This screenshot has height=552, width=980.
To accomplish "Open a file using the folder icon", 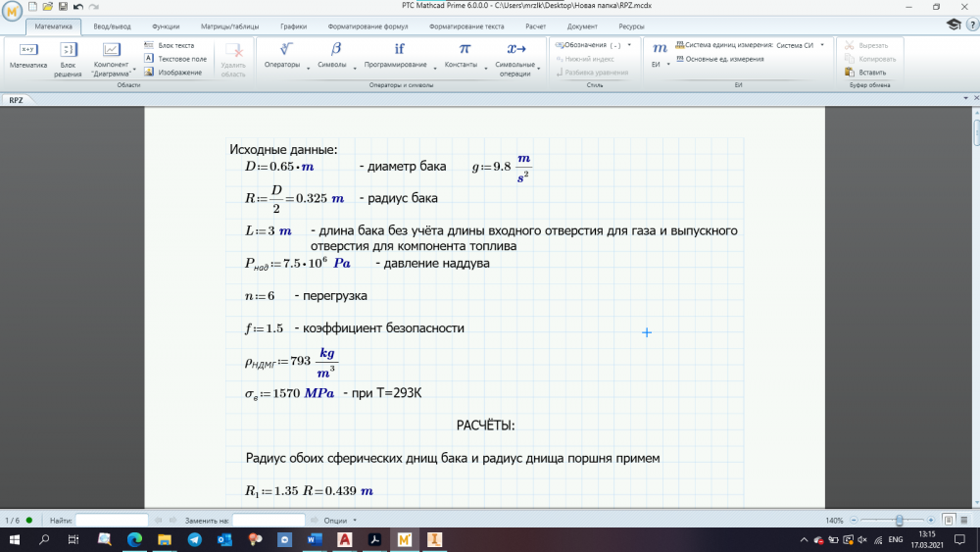I will [x=47, y=6].
